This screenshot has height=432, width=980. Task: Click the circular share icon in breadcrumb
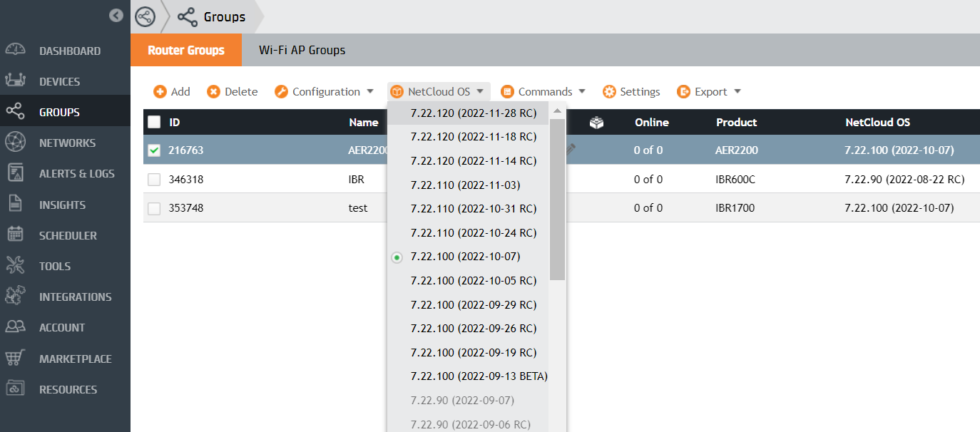tap(145, 16)
